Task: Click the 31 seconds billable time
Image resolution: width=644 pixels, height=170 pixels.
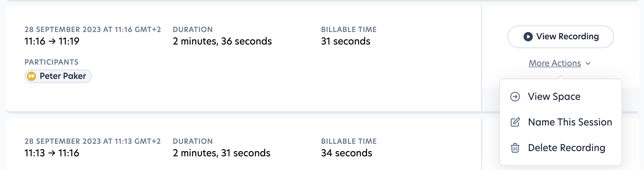Action: pos(346,41)
